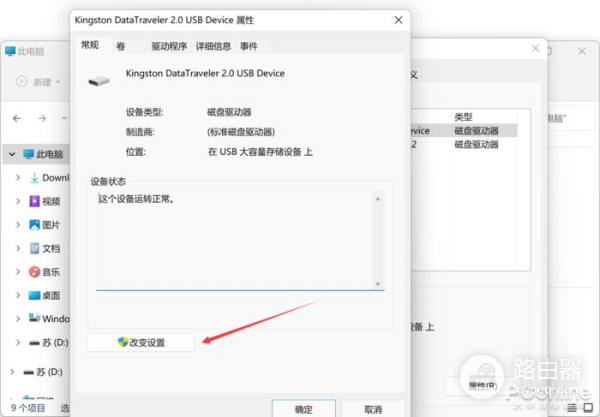The image size is (600, 417).
Task: Click the 取消 button
Action: pyautogui.click(x=373, y=409)
